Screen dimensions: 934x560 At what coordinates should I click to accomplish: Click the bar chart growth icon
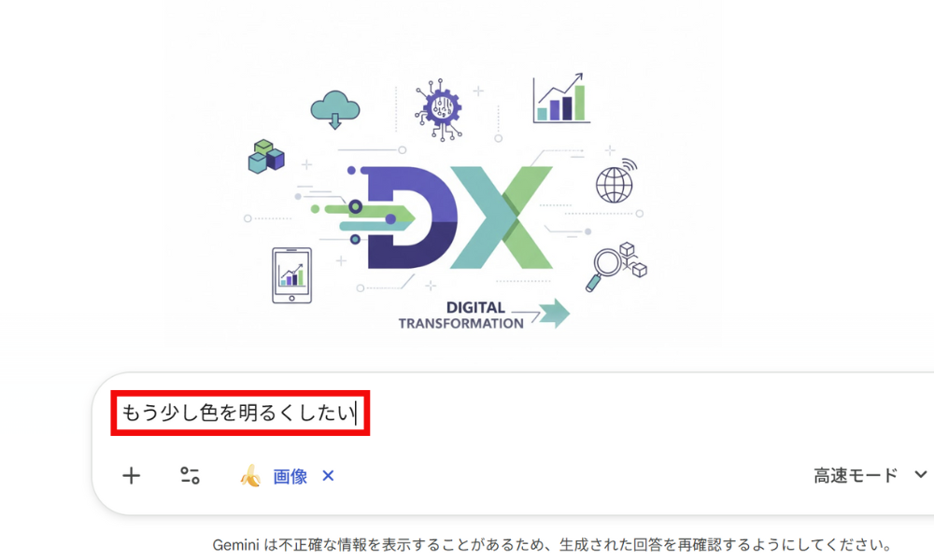coord(560,99)
